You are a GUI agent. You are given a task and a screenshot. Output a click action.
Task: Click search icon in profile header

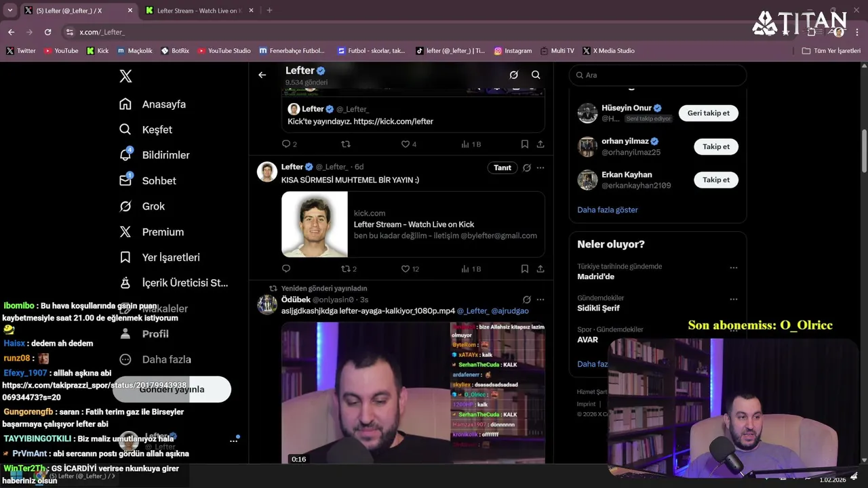click(536, 75)
